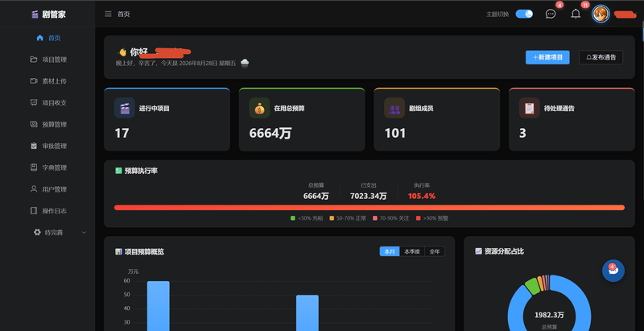Toggle the 主题切换 theme switch
Viewport: 644px width, 331px height.
(x=524, y=14)
